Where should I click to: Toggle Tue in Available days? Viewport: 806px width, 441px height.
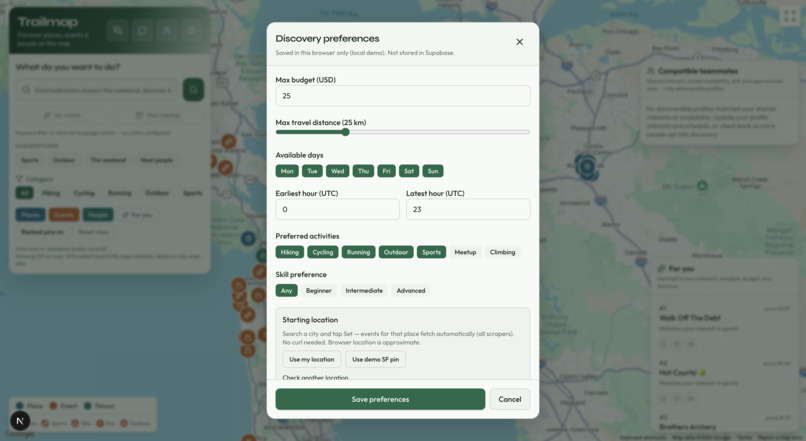(312, 171)
